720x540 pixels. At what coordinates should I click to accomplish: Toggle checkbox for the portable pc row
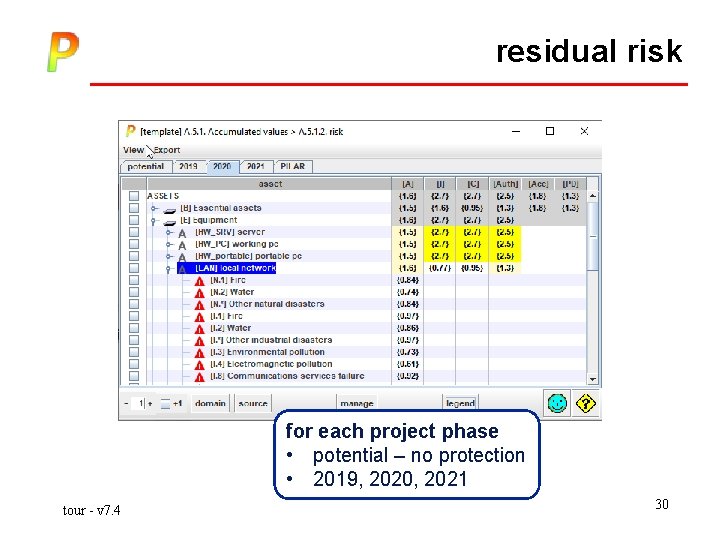point(134,256)
